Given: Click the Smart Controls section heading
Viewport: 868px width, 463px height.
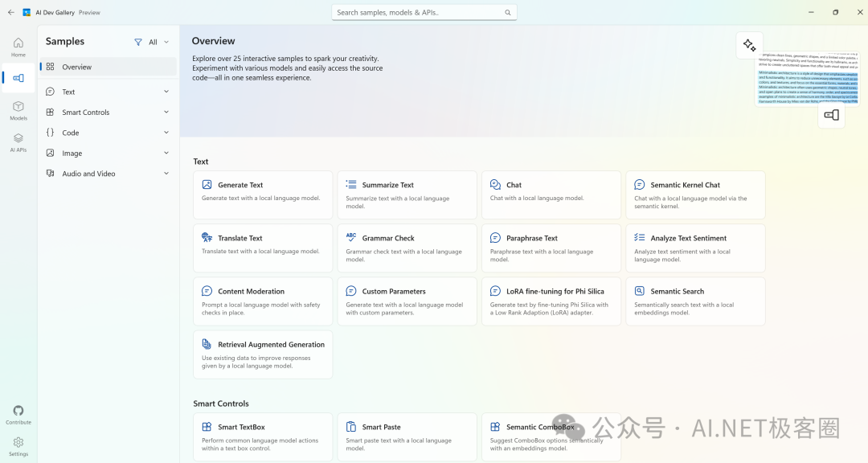Looking at the screenshot, I should (x=221, y=404).
